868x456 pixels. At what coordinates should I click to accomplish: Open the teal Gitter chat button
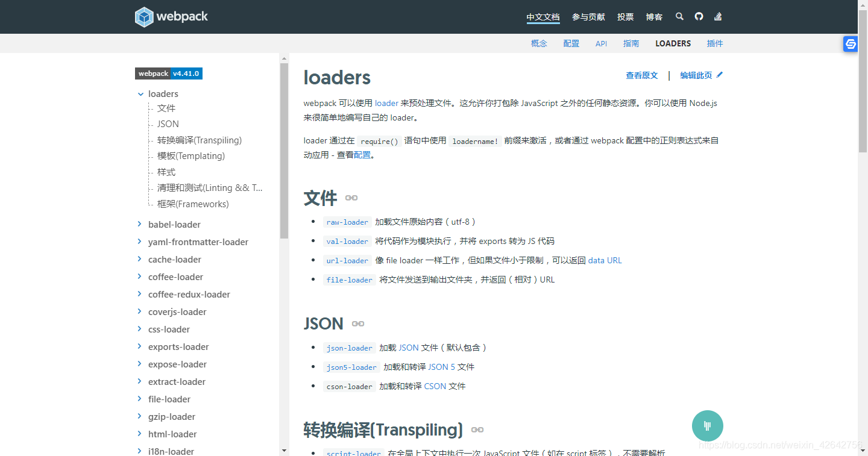click(x=708, y=426)
